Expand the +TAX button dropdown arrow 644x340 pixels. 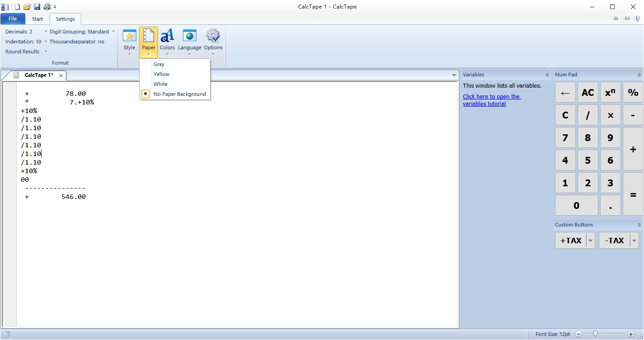tap(590, 241)
